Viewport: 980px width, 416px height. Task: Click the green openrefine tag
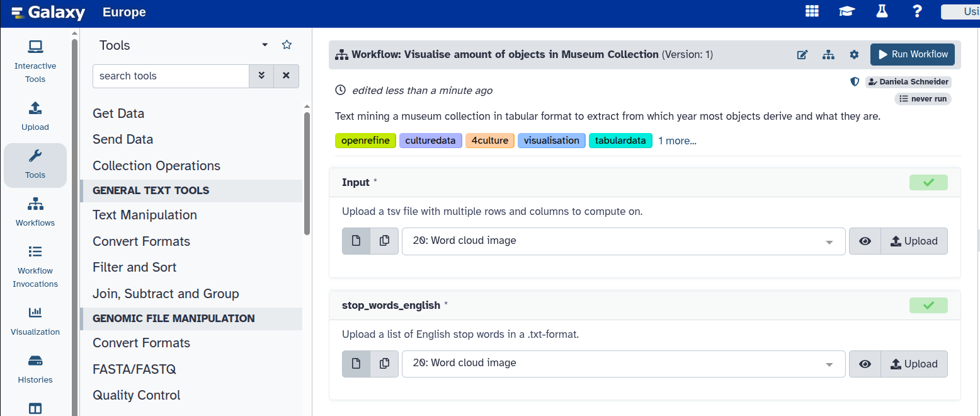(365, 141)
